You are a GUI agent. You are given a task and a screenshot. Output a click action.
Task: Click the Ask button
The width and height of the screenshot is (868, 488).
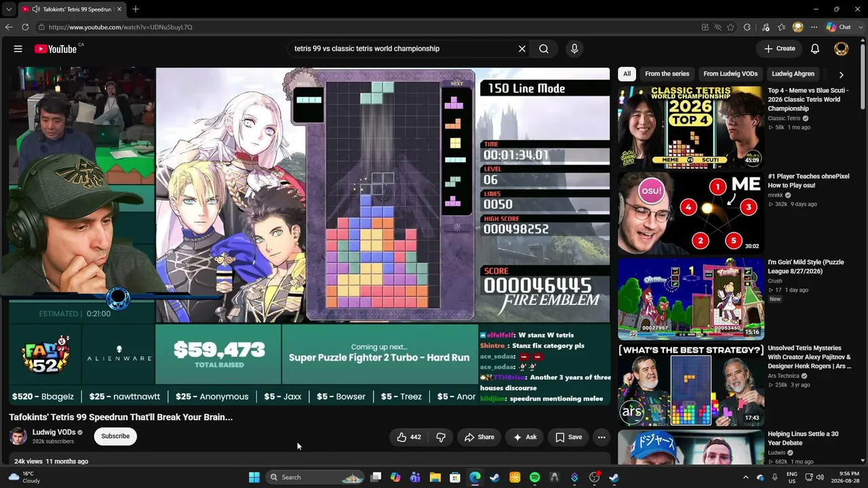tap(525, 437)
